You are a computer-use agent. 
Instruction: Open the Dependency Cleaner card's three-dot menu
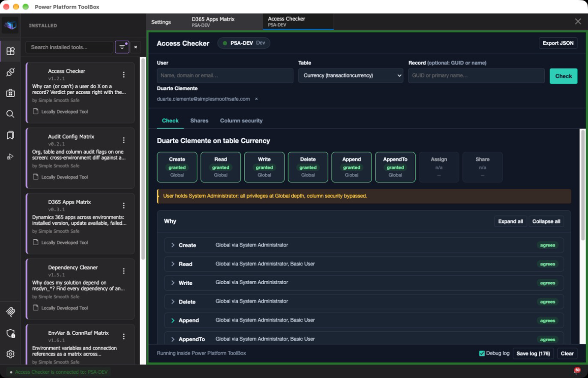pyautogui.click(x=124, y=271)
